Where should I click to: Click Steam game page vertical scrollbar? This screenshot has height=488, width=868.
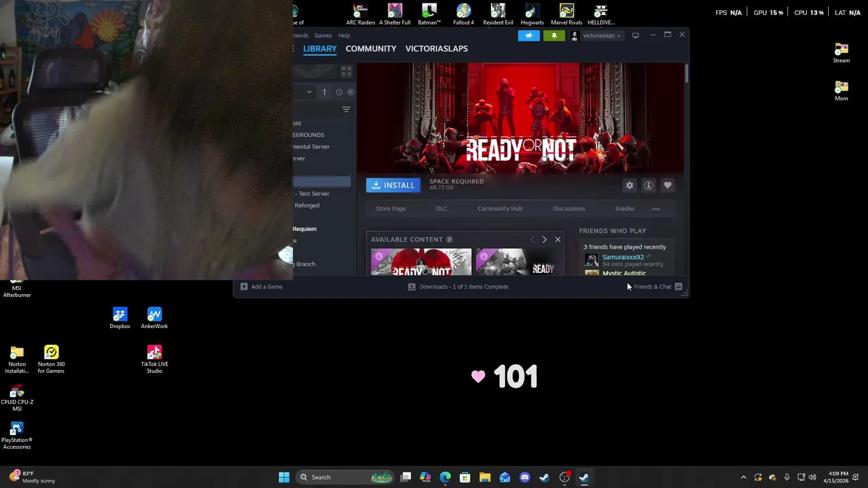[x=686, y=73]
